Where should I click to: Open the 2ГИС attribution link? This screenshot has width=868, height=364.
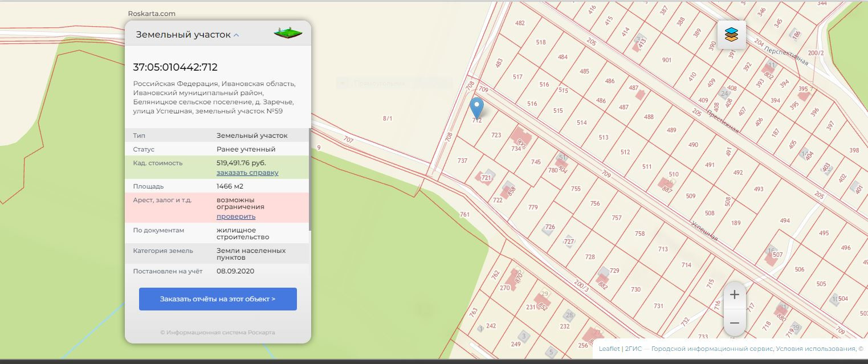[x=632, y=349]
